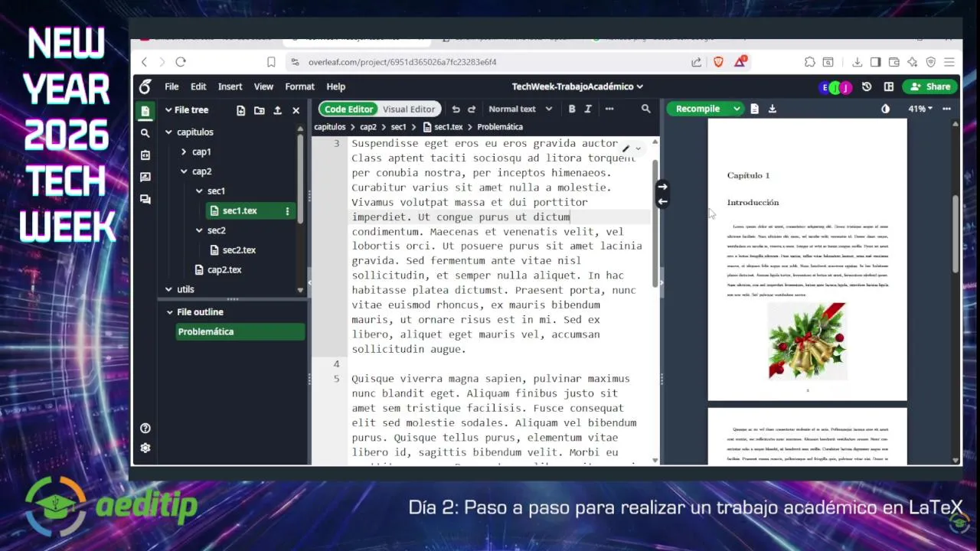Undo last edit in editor toolbar
The height and width of the screenshot is (551, 980).
click(456, 109)
